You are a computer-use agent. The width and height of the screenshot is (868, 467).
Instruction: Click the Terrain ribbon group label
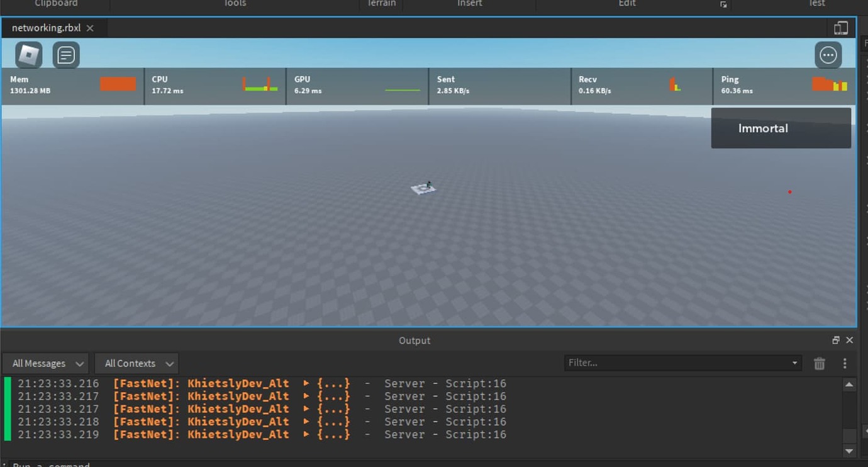(x=382, y=3)
